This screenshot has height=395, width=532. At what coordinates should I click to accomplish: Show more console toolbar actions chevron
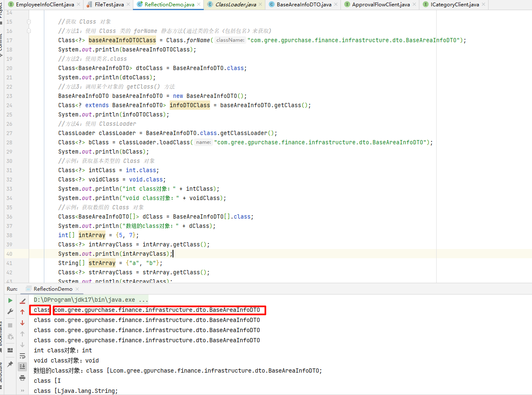22,391
